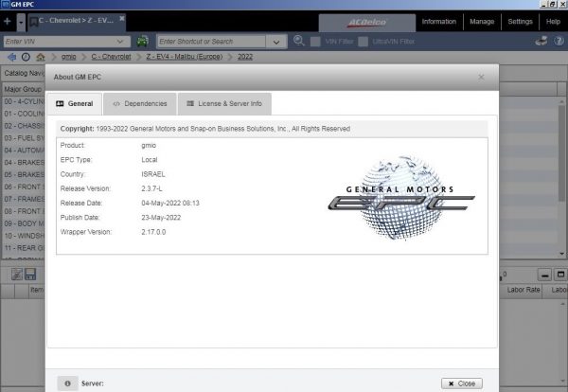
Task: Click the Z - EV4 - Malibu (Europe) breadcrumb
Action: 185,57
